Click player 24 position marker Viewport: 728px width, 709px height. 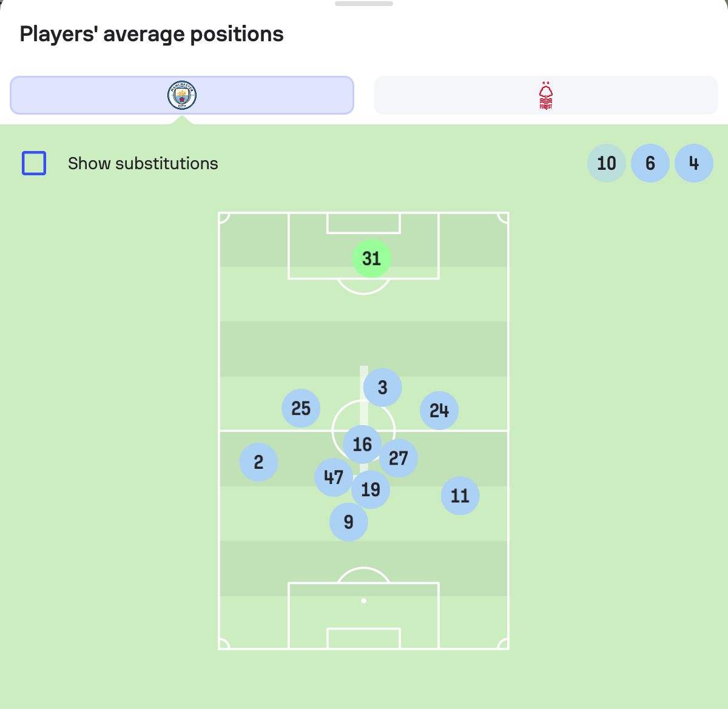tap(439, 411)
